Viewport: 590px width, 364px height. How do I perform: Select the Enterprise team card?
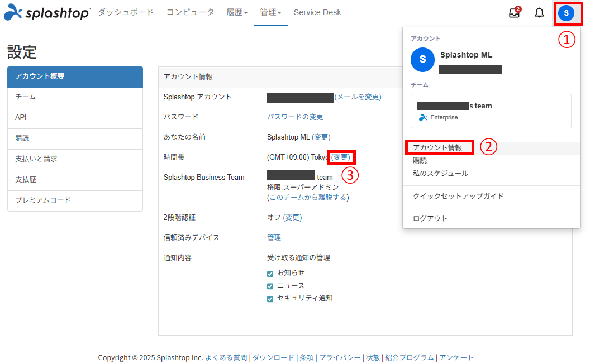pos(491,111)
